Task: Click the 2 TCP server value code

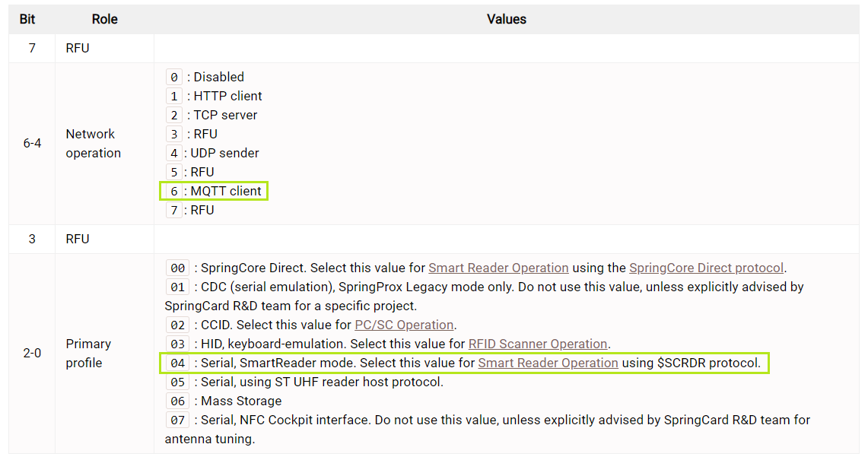Action: point(174,115)
